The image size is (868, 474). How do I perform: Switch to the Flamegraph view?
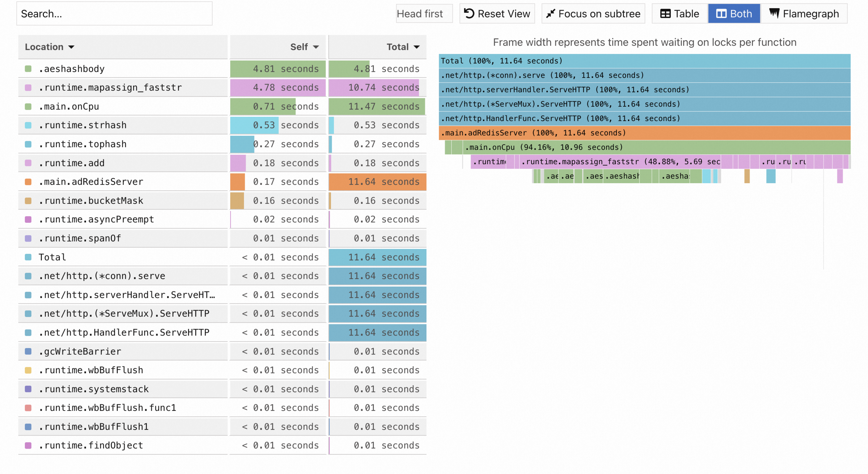tap(804, 13)
